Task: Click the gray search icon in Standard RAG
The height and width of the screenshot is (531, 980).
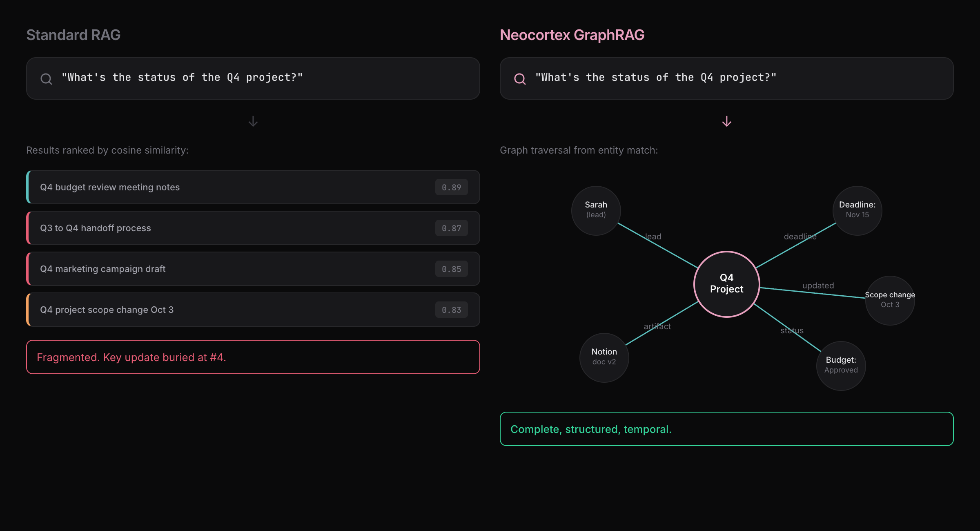Action: click(47, 79)
